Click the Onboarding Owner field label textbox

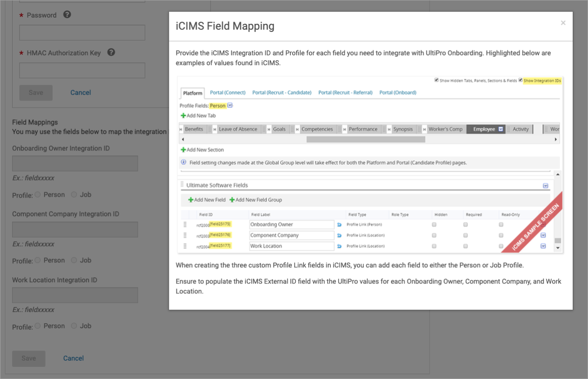pos(292,224)
